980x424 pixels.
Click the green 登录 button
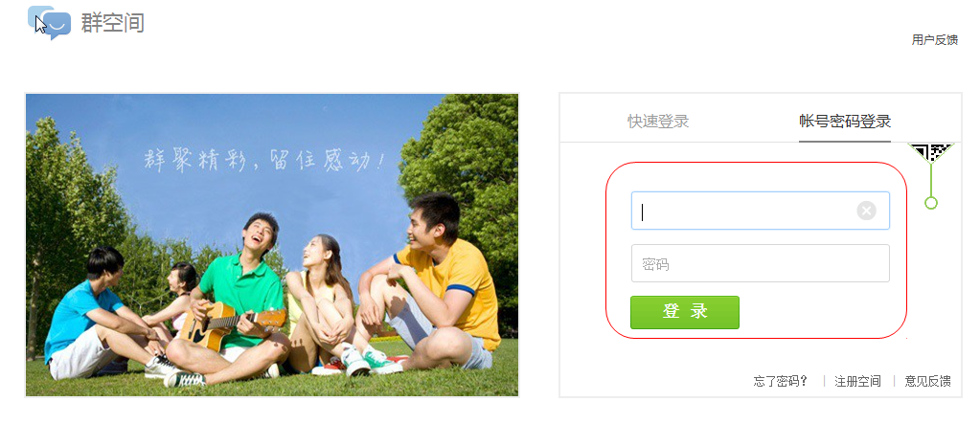[685, 312]
